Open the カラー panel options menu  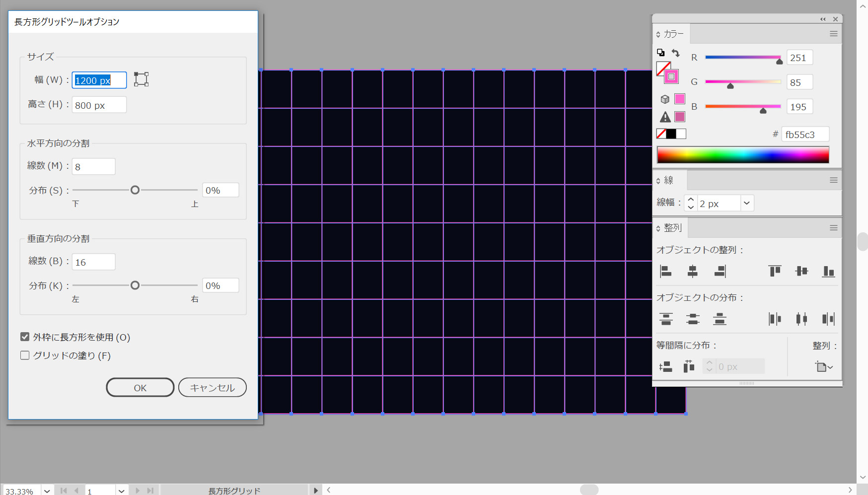[x=833, y=34]
